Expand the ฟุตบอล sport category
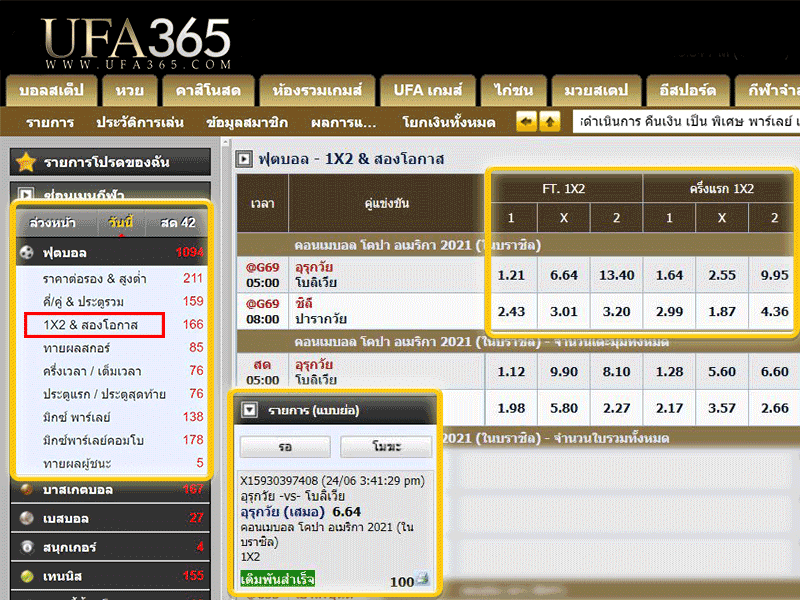Screen dimensions: 800x600 tap(112, 252)
